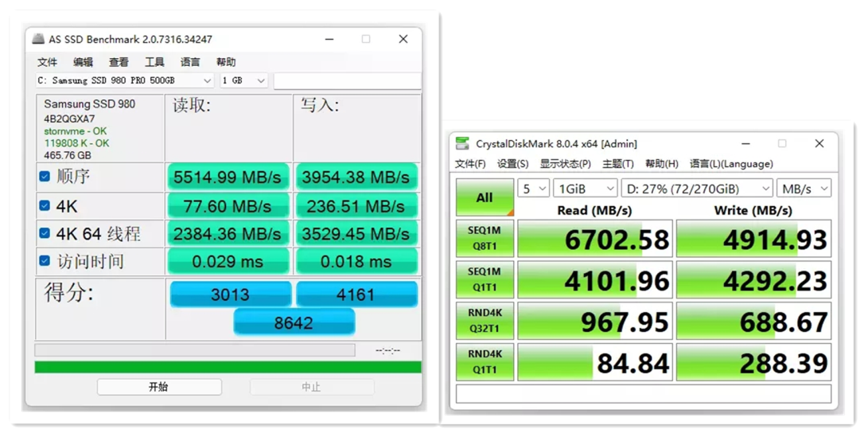Screen dimensions: 868x433
Task: Run the RND4K Q32T1 test
Action: [485, 321]
